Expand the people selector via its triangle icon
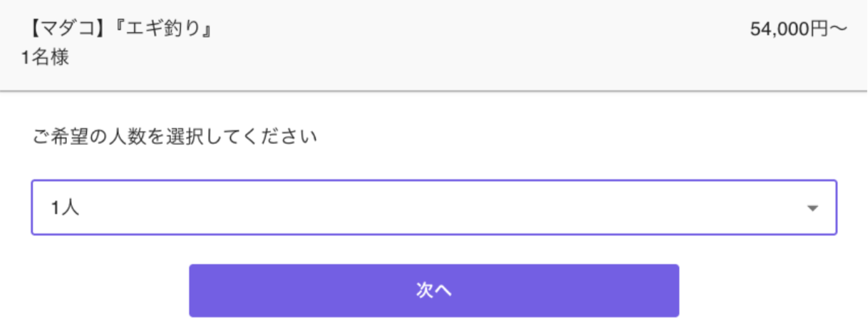Screen dimensions: 868x326 tap(812, 208)
